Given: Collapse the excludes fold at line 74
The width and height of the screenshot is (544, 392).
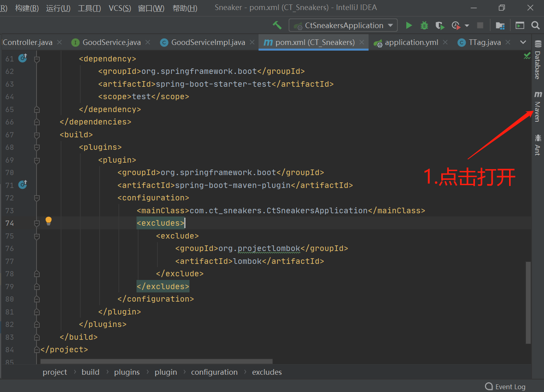Looking at the screenshot, I should pos(37,223).
